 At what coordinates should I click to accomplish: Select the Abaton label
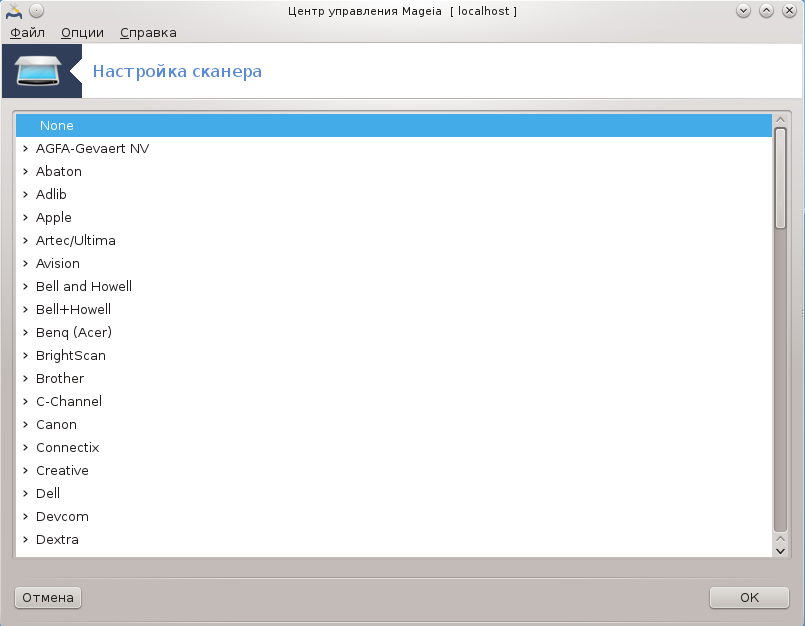coord(59,172)
